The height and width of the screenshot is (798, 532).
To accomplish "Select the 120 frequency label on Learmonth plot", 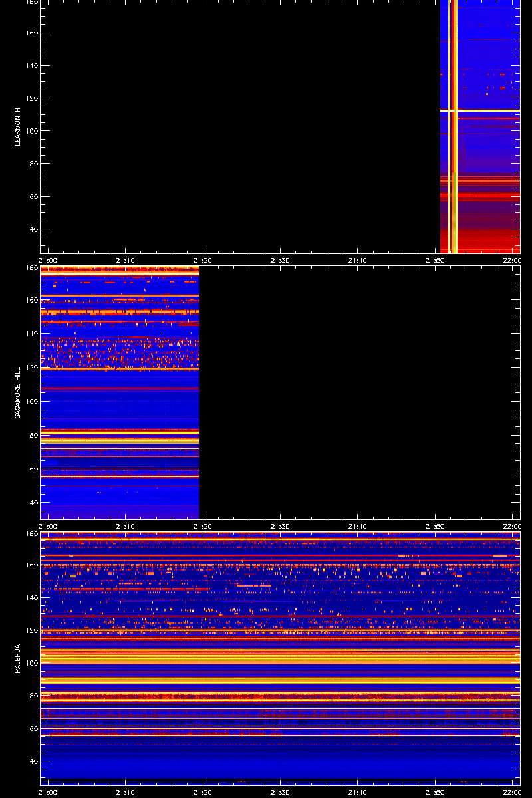I will (33, 98).
